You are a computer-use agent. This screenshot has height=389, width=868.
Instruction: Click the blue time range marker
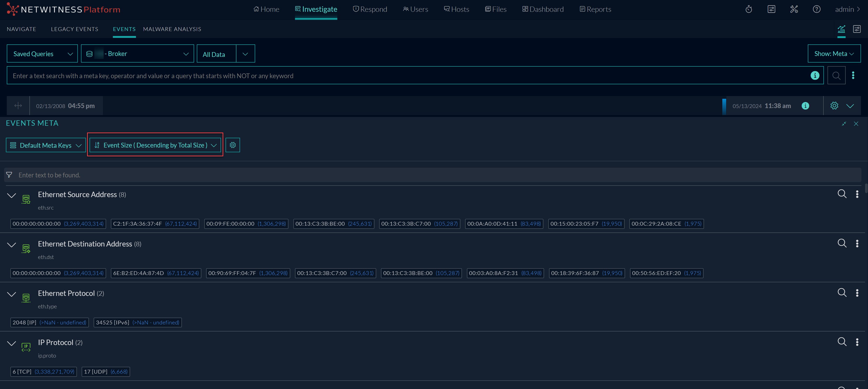point(724,106)
